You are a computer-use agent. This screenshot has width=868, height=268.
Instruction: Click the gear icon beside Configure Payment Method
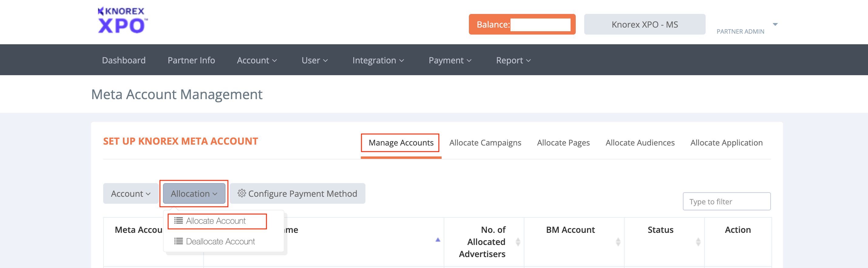(241, 193)
